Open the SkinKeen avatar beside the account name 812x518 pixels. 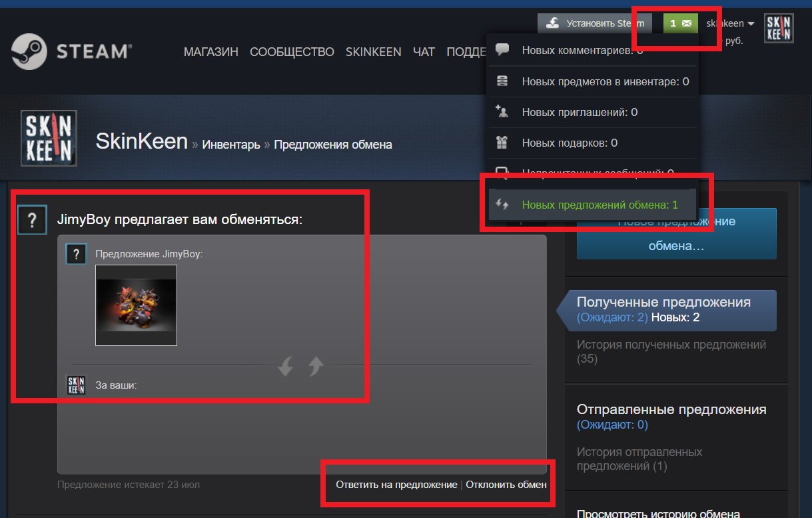779,28
